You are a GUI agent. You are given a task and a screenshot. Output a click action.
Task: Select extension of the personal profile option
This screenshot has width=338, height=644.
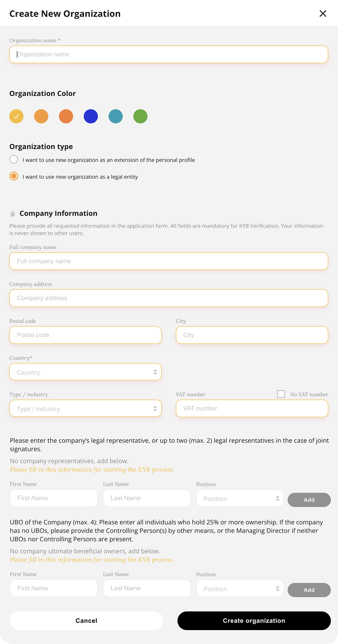pos(14,159)
